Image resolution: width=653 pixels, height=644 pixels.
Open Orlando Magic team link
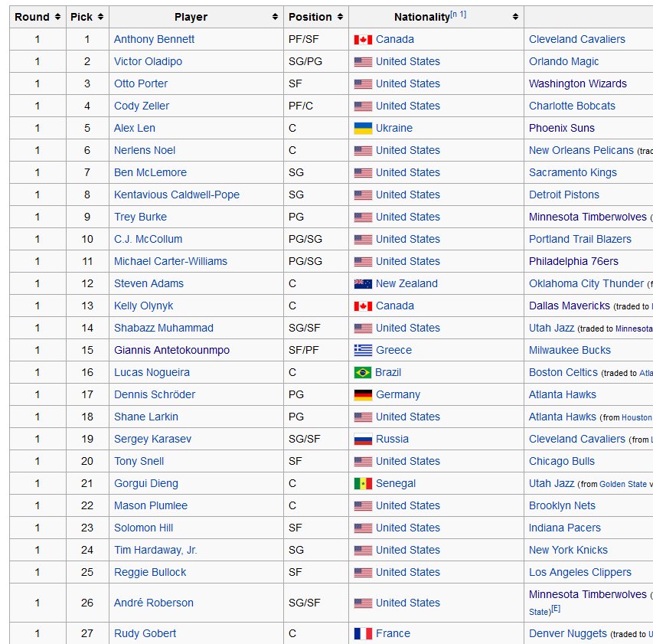[x=563, y=62]
